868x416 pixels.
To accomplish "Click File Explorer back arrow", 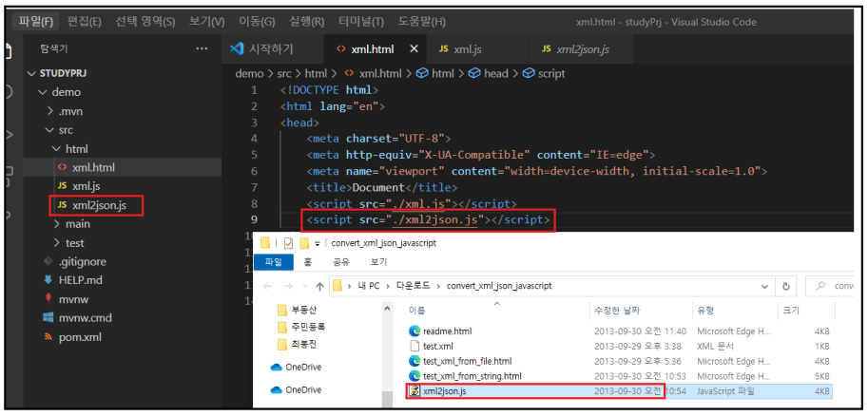I will [268, 286].
